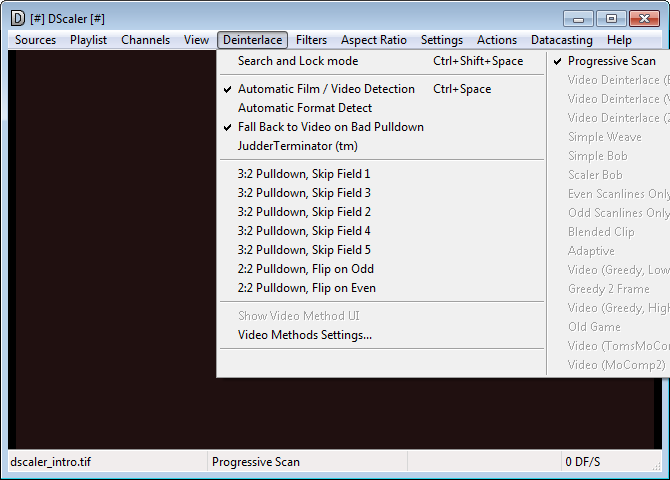Click the DScaler app icon in title bar
The width and height of the screenshot is (670, 480).
(x=18, y=18)
